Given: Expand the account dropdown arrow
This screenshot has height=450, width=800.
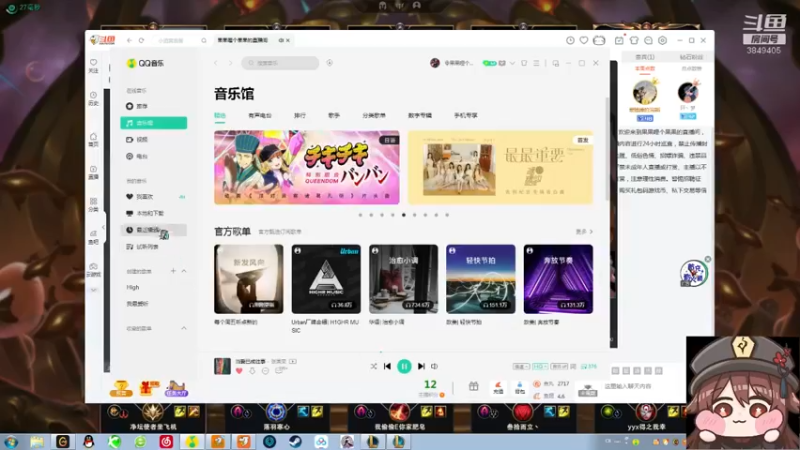Looking at the screenshot, I should click(x=512, y=63).
